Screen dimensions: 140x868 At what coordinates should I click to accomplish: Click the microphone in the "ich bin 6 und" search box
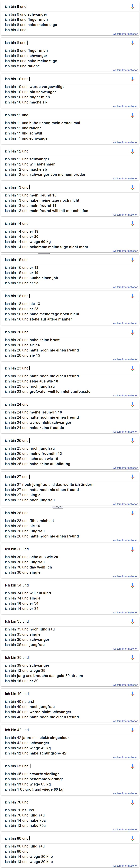132,6
